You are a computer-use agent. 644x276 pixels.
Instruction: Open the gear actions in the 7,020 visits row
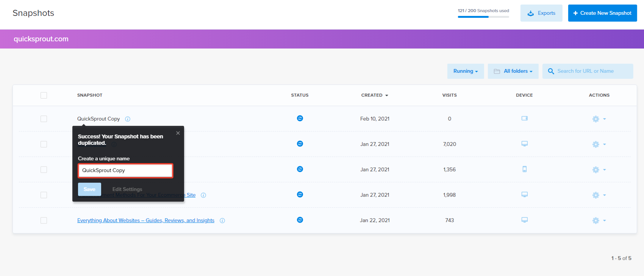click(x=596, y=144)
